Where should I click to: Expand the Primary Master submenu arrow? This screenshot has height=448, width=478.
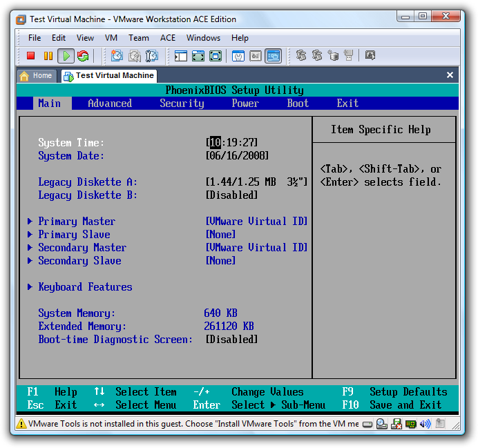[x=30, y=221]
